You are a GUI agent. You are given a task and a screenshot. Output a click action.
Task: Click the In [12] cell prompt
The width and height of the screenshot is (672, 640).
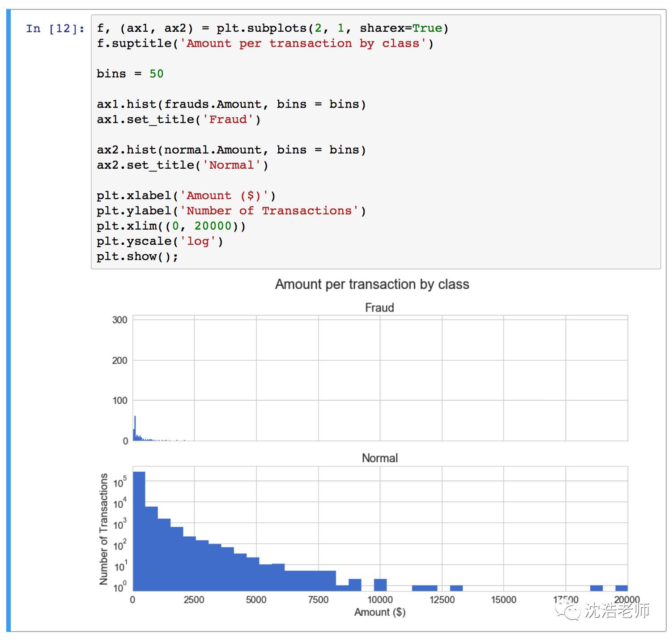55,29
